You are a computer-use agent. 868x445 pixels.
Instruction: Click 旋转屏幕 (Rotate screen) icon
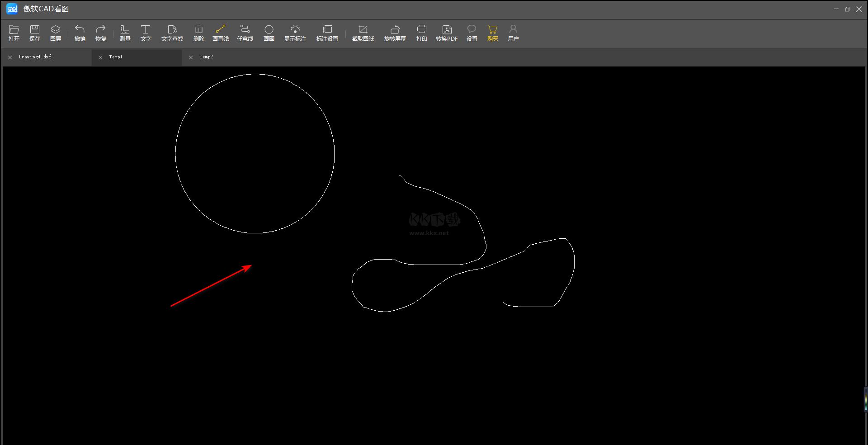[x=395, y=33]
